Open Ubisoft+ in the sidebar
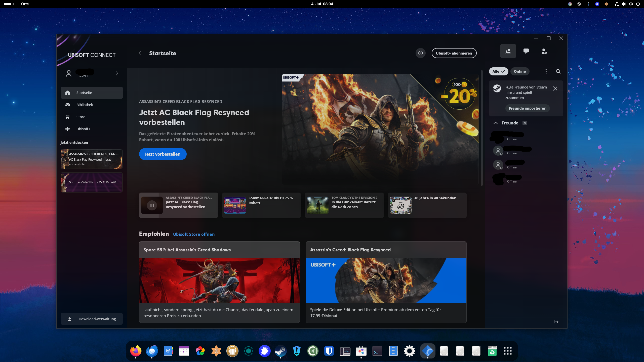Image resolution: width=644 pixels, height=362 pixels. tap(92, 129)
